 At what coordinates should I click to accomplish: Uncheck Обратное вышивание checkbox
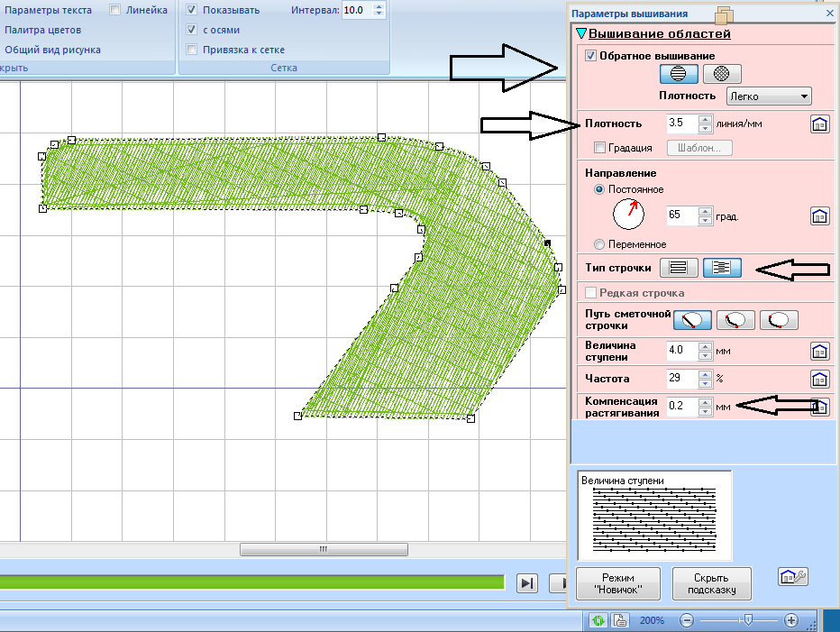point(591,56)
